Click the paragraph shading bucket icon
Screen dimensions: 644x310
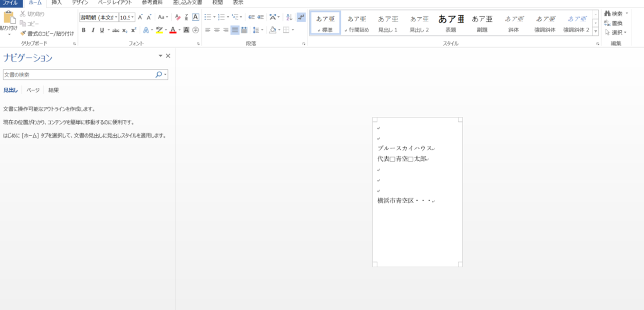[x=272, y=30]
